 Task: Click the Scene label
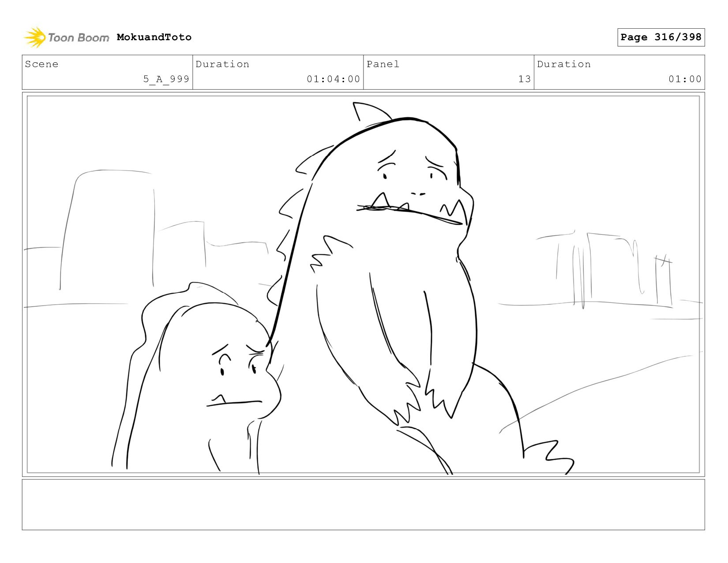tap(41, 64)
